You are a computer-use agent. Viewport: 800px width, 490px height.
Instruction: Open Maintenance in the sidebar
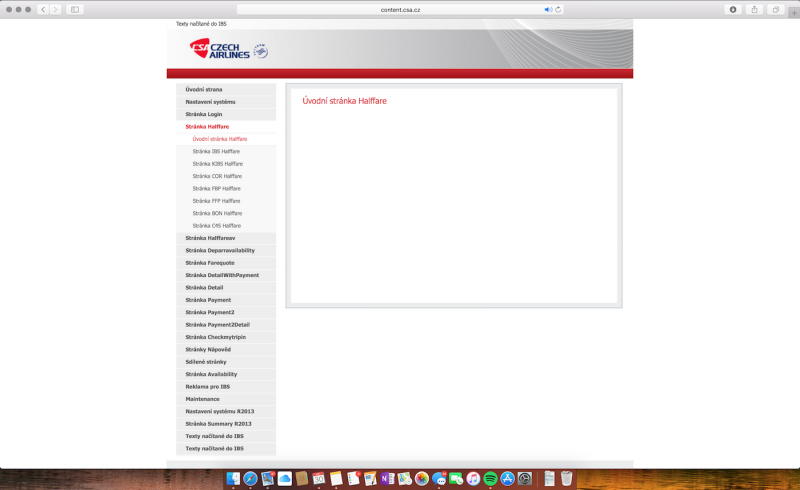(x=226, y=399)
